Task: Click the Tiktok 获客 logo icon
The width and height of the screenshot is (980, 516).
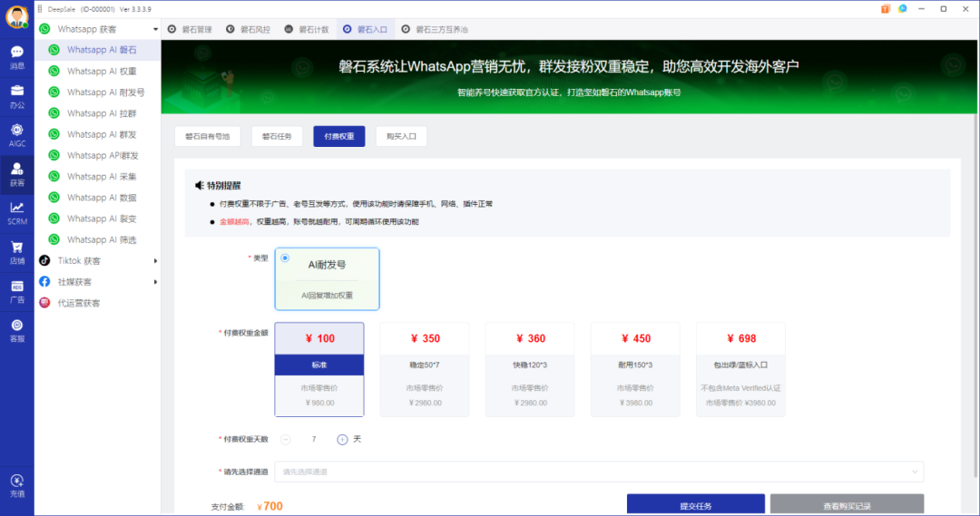Action: [x=44, y=260]
